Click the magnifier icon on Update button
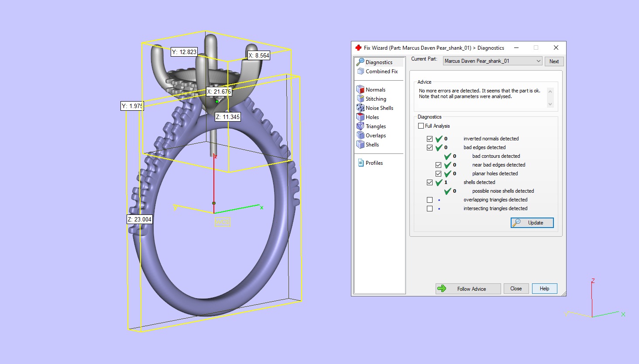 tap(516, 222)
